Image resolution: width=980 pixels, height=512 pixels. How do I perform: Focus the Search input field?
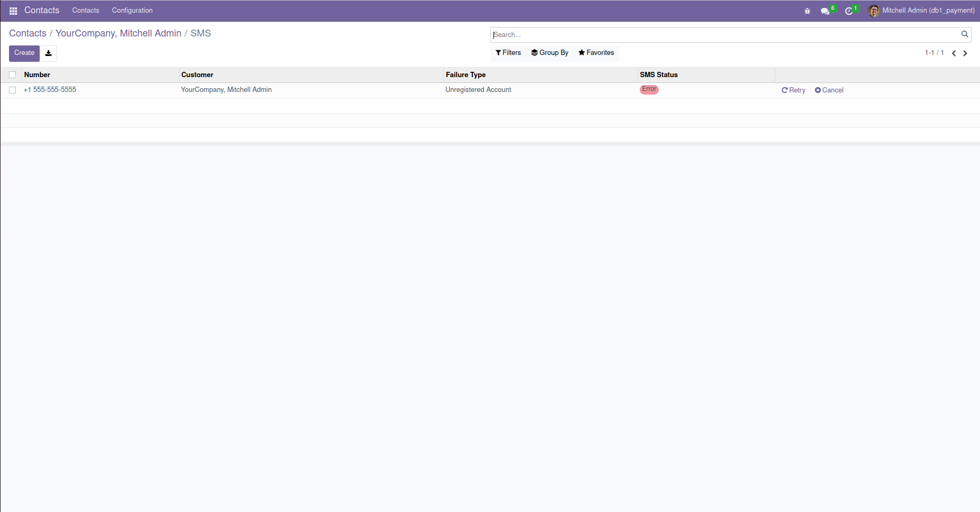coord(726,35)
